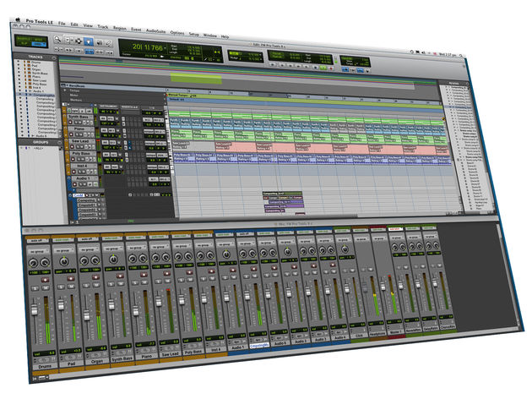Select the Zoomer magnifier tool
Viewport: 532px width, 399px height.
pyautogui.click(x=57, y=40)
